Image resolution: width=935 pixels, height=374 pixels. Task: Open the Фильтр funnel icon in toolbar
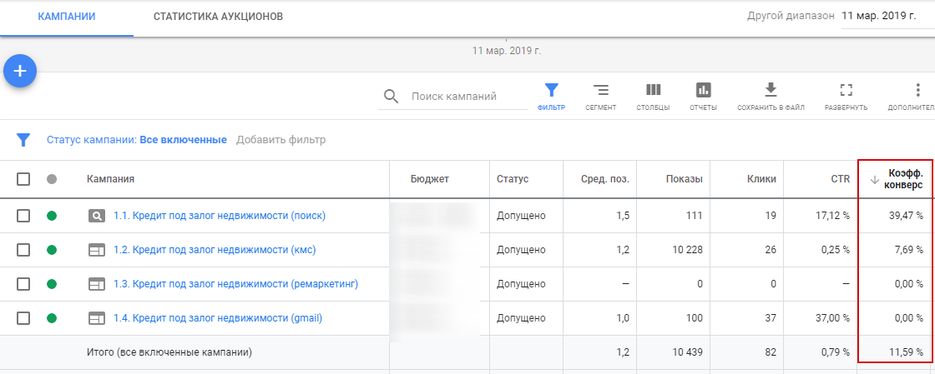[x=551, y=90]
